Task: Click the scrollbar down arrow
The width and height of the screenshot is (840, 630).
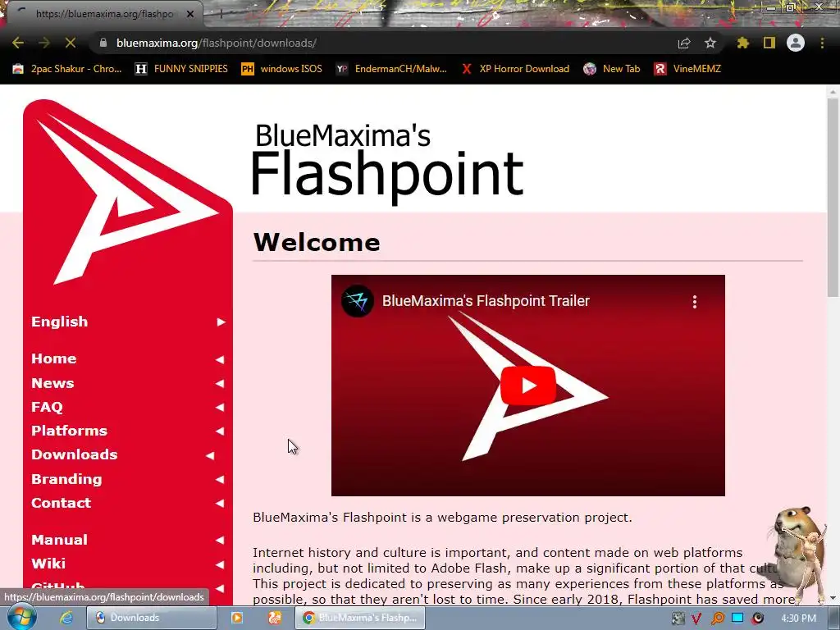Action: click(833, 598)
